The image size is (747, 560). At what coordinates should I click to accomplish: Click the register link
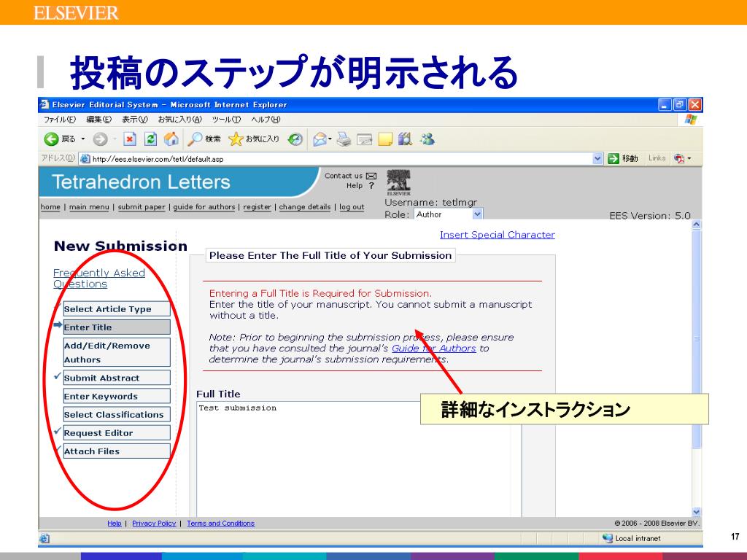pos(258,206)
